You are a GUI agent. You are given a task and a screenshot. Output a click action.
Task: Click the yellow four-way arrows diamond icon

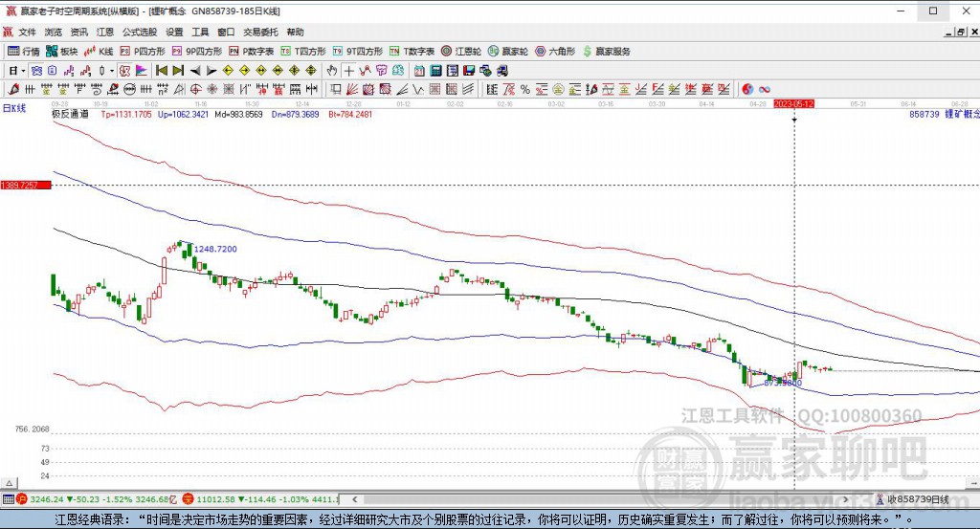coord(295,71)
